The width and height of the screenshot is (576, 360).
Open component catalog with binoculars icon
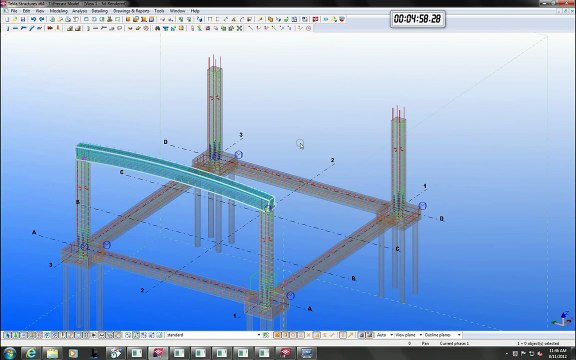point(158,28)
